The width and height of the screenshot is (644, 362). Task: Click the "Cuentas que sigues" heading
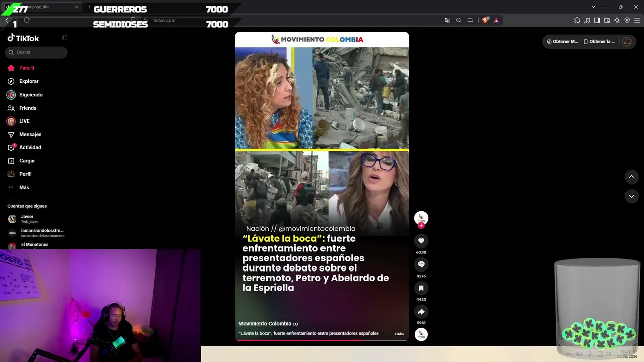point(27,206)
